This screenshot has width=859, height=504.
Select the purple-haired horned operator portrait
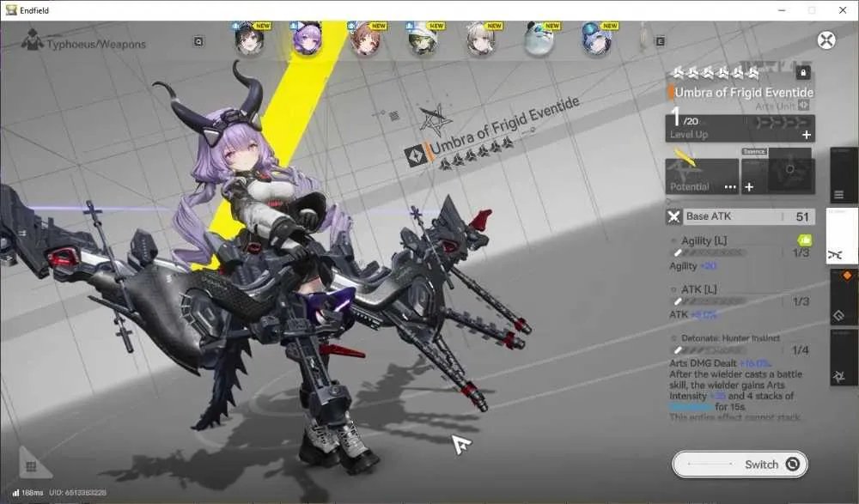307,39
